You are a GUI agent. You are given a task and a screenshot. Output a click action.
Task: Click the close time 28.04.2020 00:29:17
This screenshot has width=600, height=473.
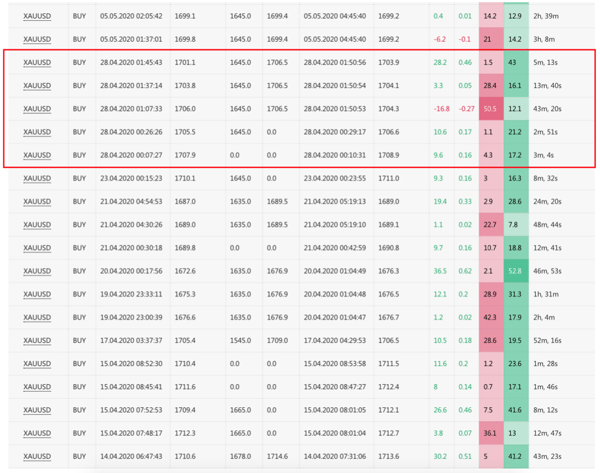coord(335,131)
